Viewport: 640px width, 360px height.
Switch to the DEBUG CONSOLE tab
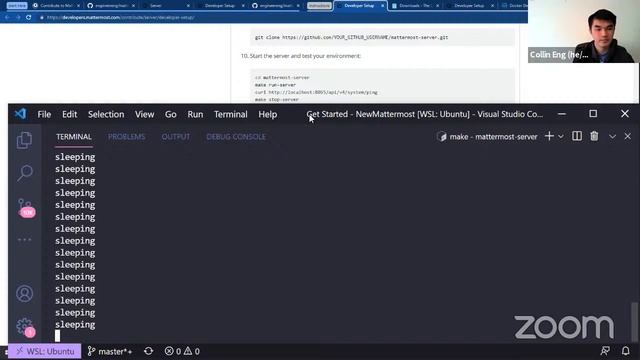[x=236, y=137]
